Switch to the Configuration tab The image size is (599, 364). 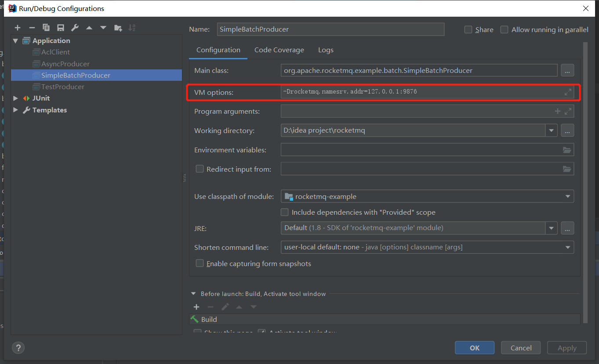click(x=218, y=50)
